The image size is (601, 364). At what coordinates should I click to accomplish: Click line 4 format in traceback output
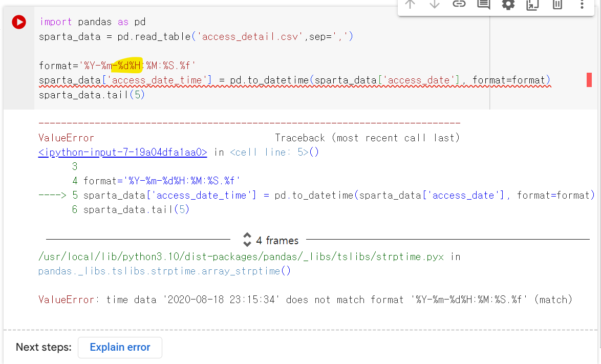(156, 181)
